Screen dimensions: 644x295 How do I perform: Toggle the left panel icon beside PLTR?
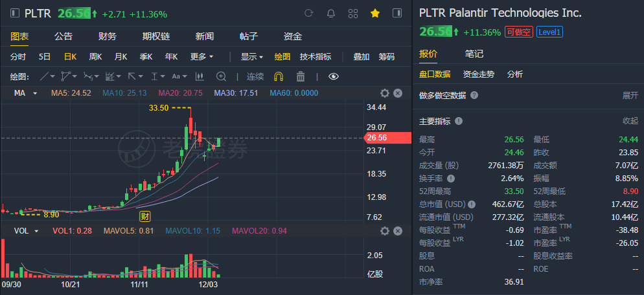(x=15, y=14)
